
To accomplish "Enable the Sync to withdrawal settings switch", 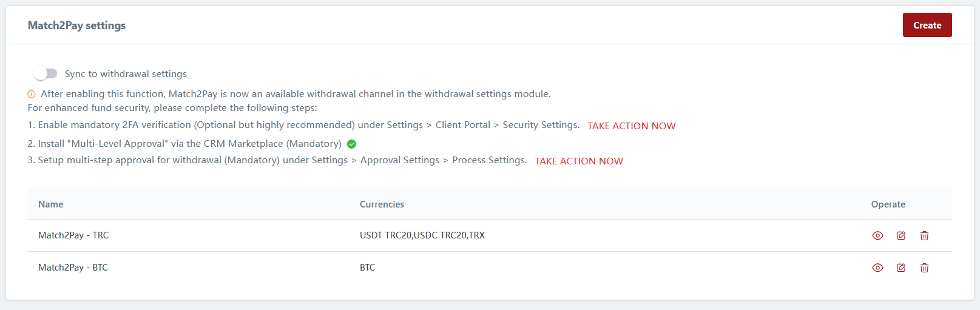I will (x=46, y=73).
